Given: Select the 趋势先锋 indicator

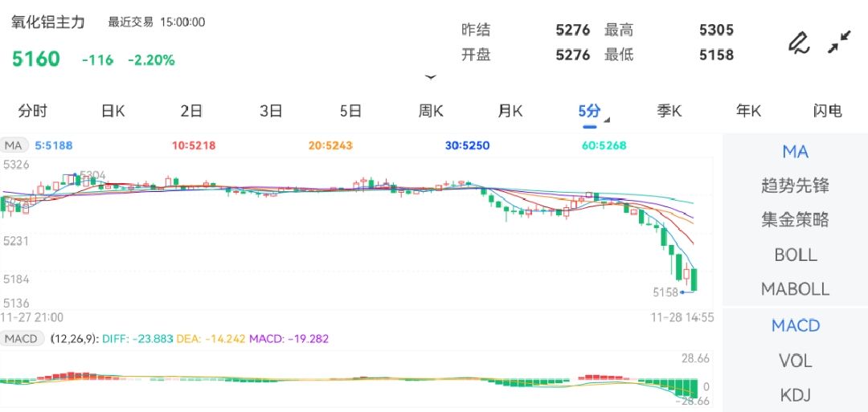Looking at the screenshot, I should tap(795, 186).
